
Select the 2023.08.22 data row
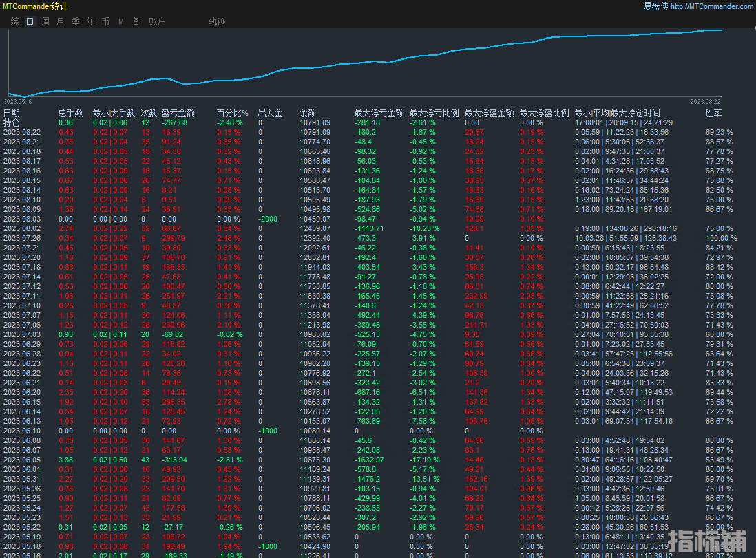(22, 132)
